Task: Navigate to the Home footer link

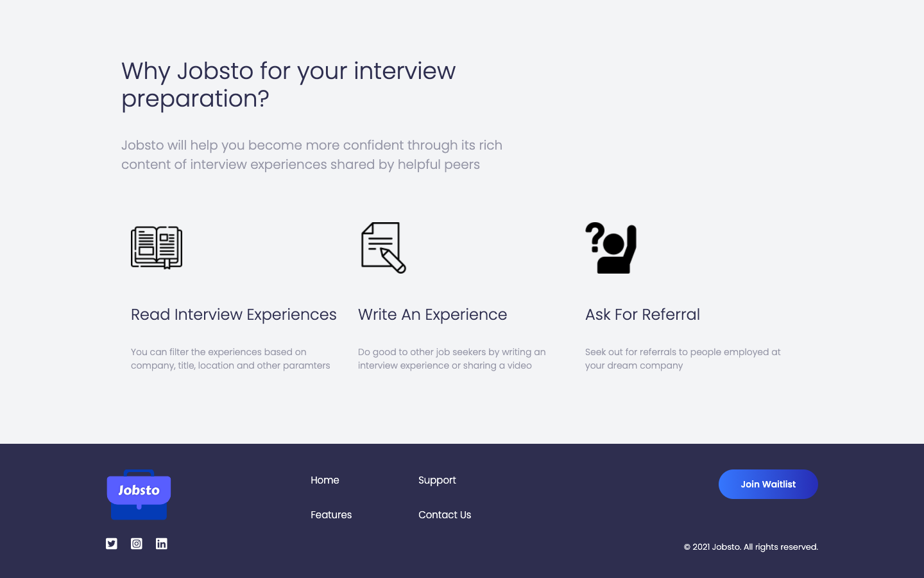Action: click(x=325, y=480)
